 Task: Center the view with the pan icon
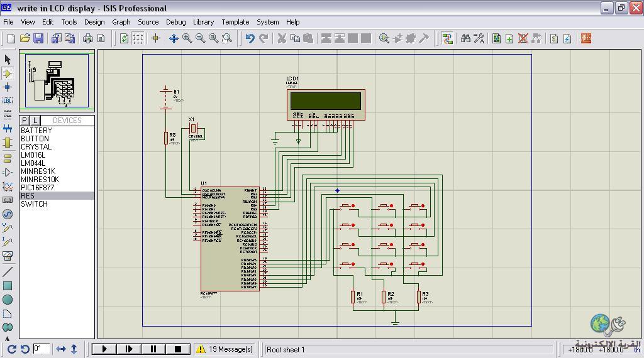click(174, 38)
